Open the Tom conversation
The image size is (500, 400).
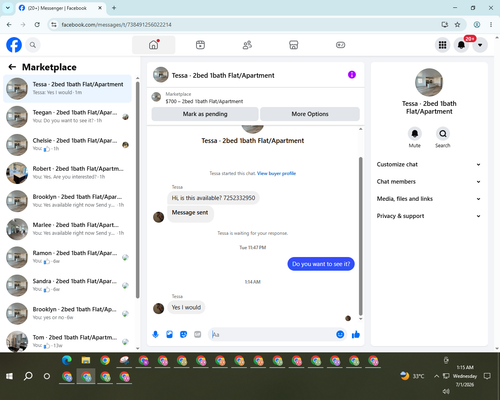[x=67, y=341]
